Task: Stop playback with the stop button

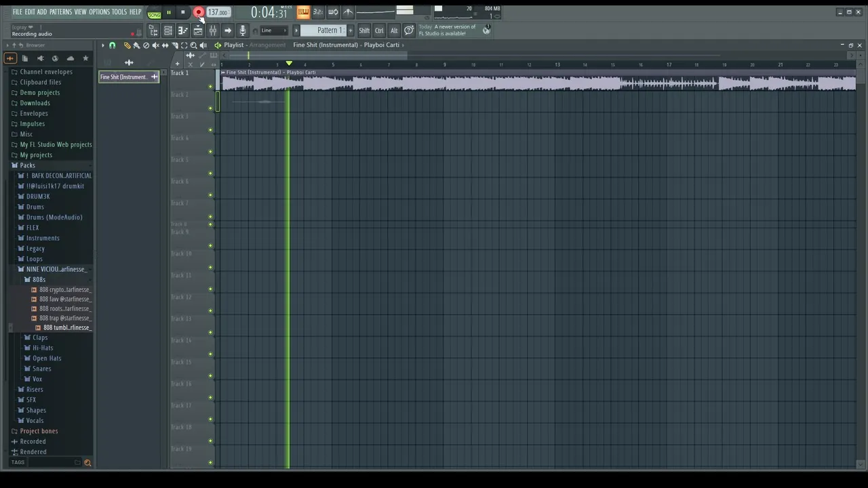Action: (x=183, y=12)
